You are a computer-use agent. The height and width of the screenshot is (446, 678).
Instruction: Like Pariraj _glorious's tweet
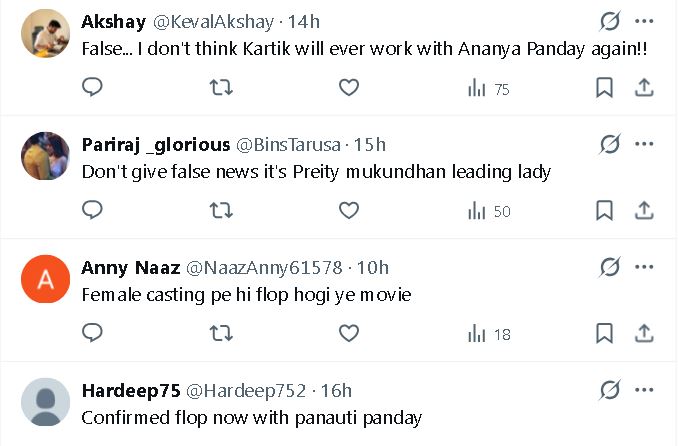[x=348, y=210]
